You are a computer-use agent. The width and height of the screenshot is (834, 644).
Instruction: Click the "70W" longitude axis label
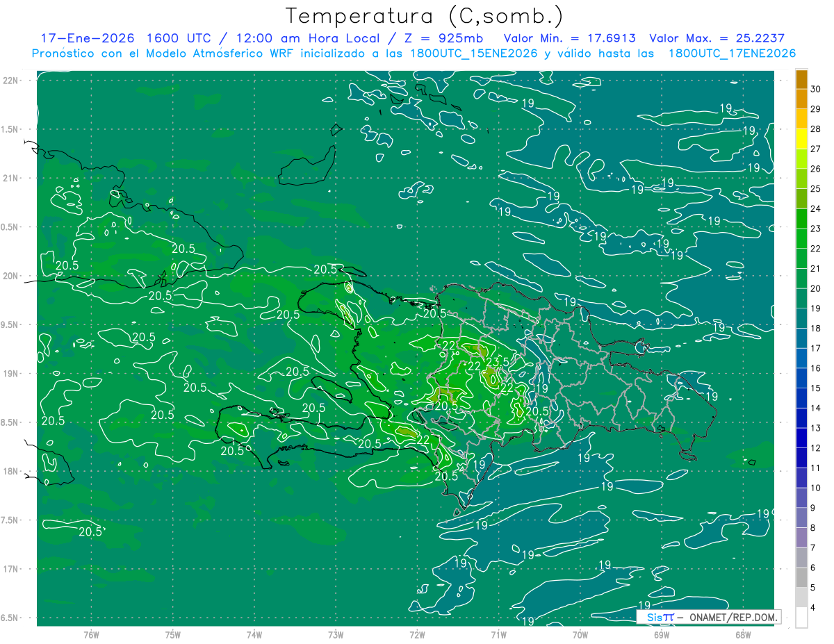click(580, 634)
